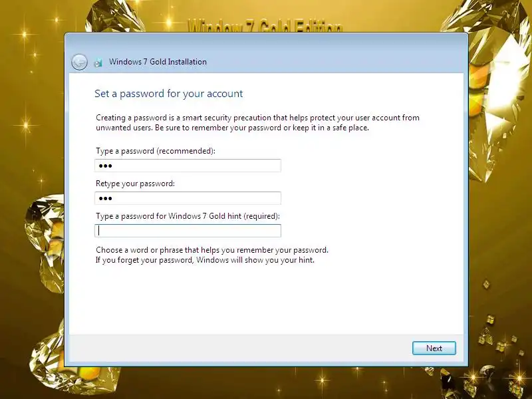The image size is (532, 399).
Task: Click the masked dots in the first password field
Action: (x=105, y=166)
